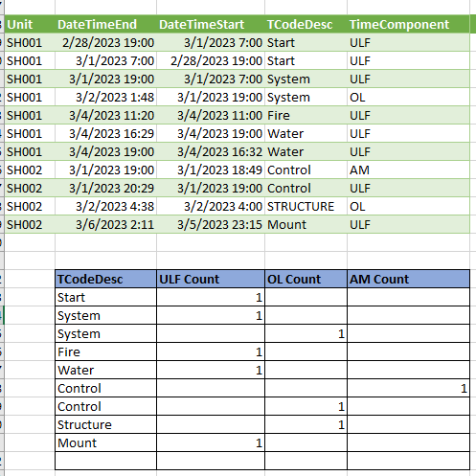The width and height of the screenshot is (476, 476).
Task: Select ULF in the Fire row
Action: [x=408, y=115]
